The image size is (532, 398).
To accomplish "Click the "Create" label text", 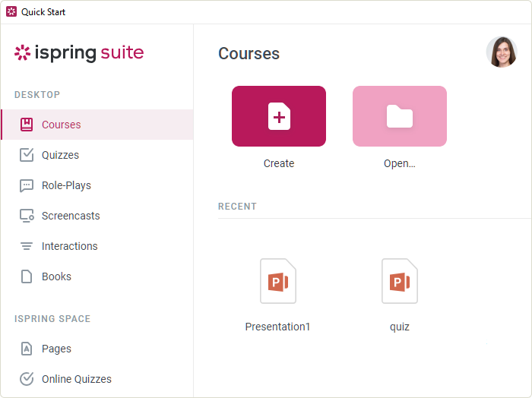I will point(279,163).
